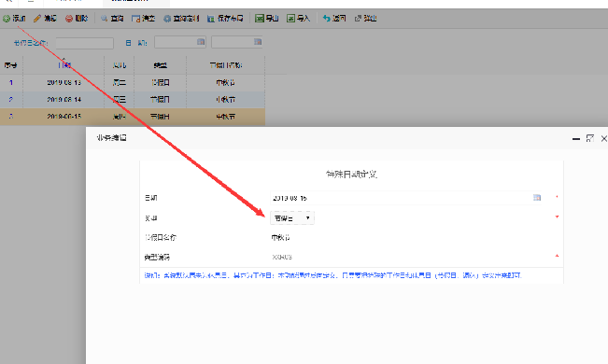Click the weekday (周几) column header
Viewport: 608px width, 364px height.
[x=120, y=65]
